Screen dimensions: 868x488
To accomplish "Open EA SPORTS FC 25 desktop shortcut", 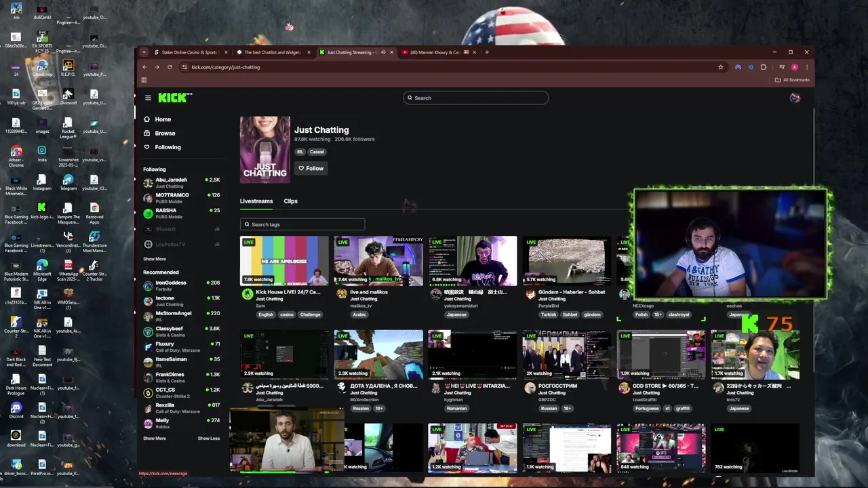I will click(42, 41).
